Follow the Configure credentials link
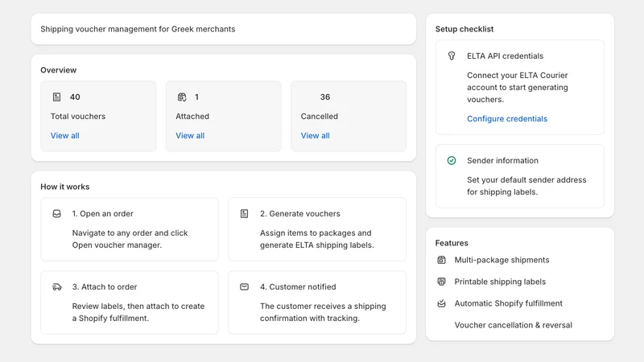 coord(507,118)
